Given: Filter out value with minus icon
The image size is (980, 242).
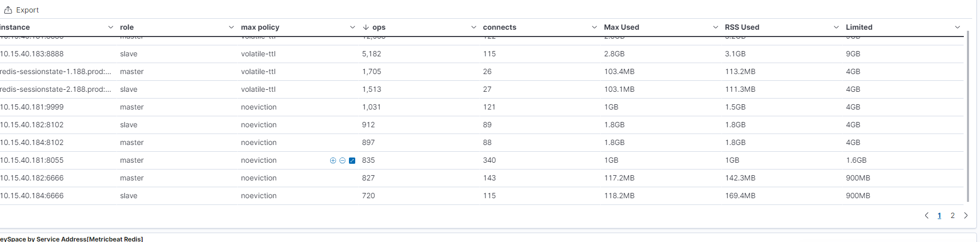Looking at the screenshot, I should [342, 161].
